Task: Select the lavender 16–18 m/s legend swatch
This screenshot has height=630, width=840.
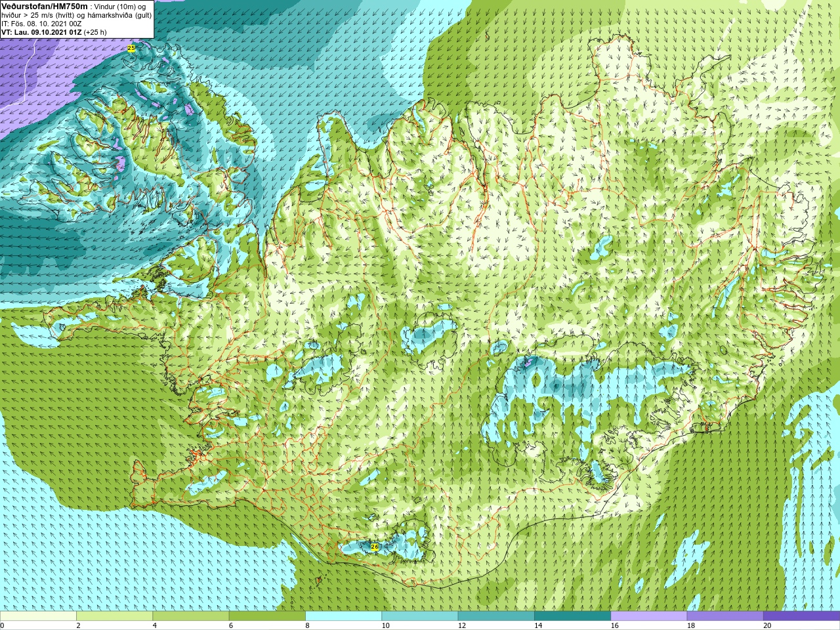Action: 648,616
